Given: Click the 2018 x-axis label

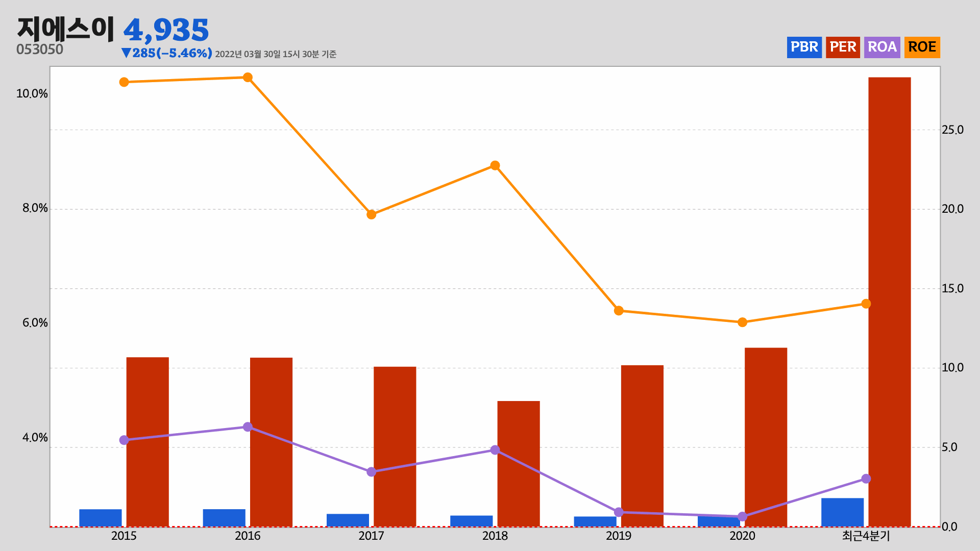Looking at the screenshot, I should point(495,536).
